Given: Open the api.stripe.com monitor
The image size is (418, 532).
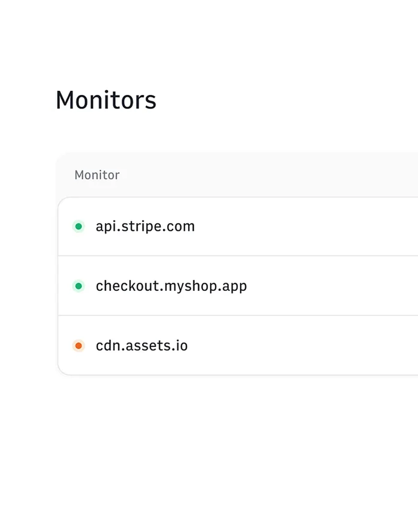Looking at the screenshot, I should click(x=145, y=227).
